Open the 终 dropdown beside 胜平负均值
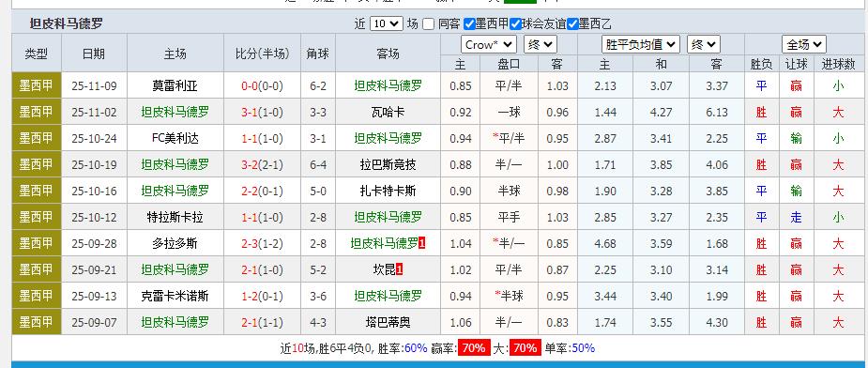Viewport: 868px width, 368px height. point(704,44)
